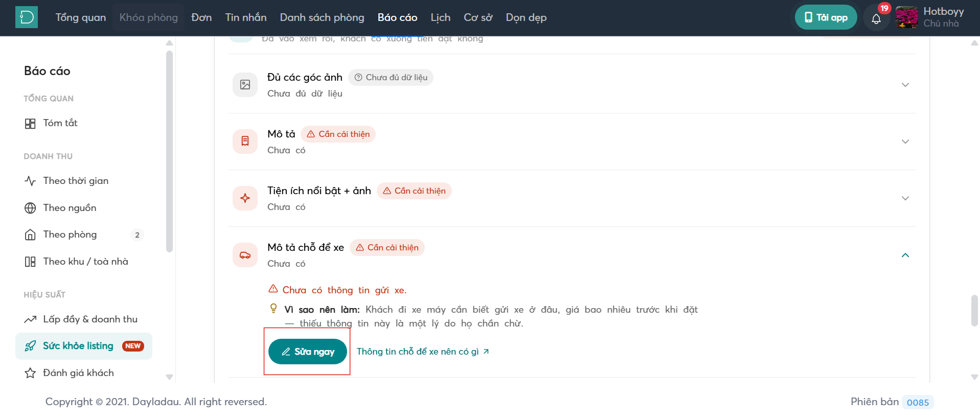Click the Dayladau logo icon
The image size is (980, 420).
[27, 17]
